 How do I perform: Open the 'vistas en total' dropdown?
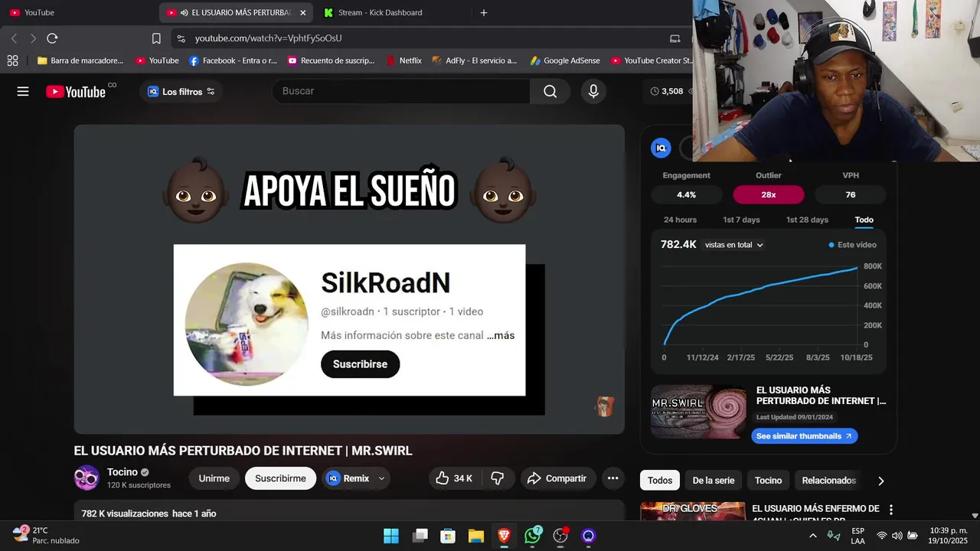734,245
